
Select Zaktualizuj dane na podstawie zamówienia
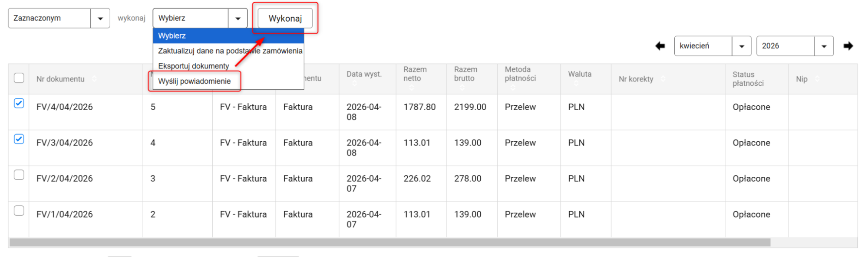point(230,51)
